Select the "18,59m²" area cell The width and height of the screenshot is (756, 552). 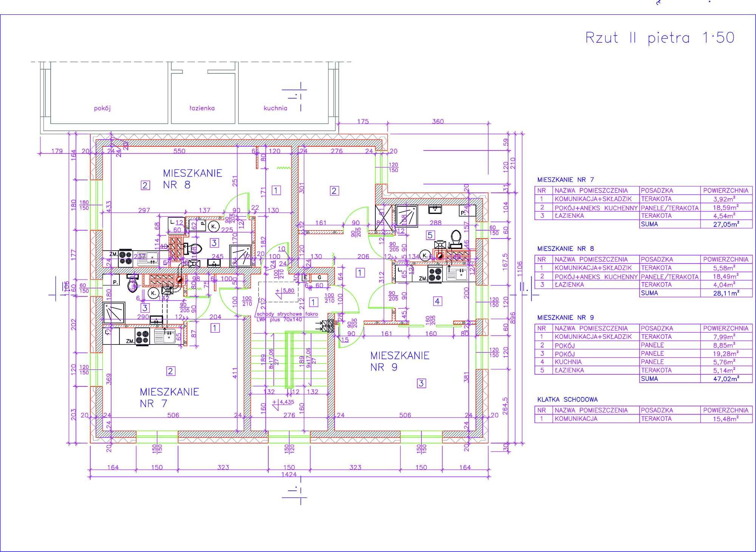(x=726, y=208)
